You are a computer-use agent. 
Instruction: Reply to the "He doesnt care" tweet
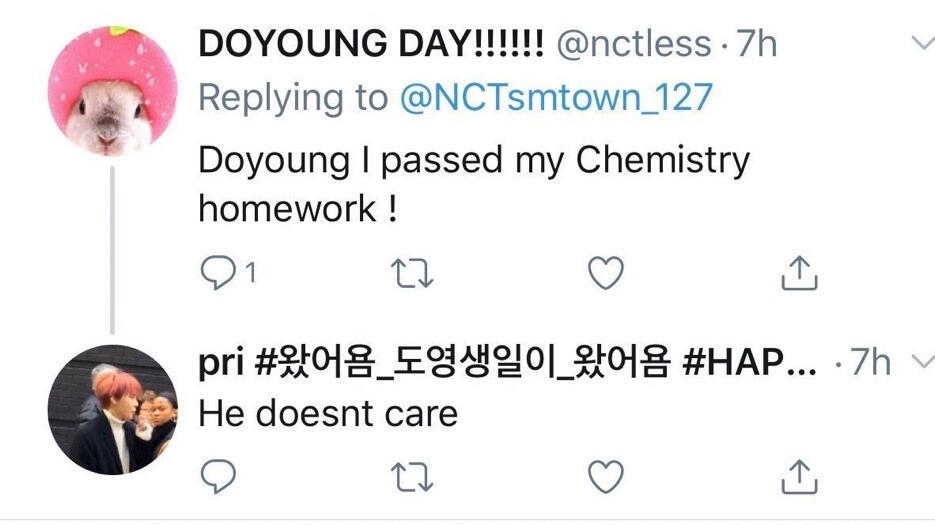[217, 476]
